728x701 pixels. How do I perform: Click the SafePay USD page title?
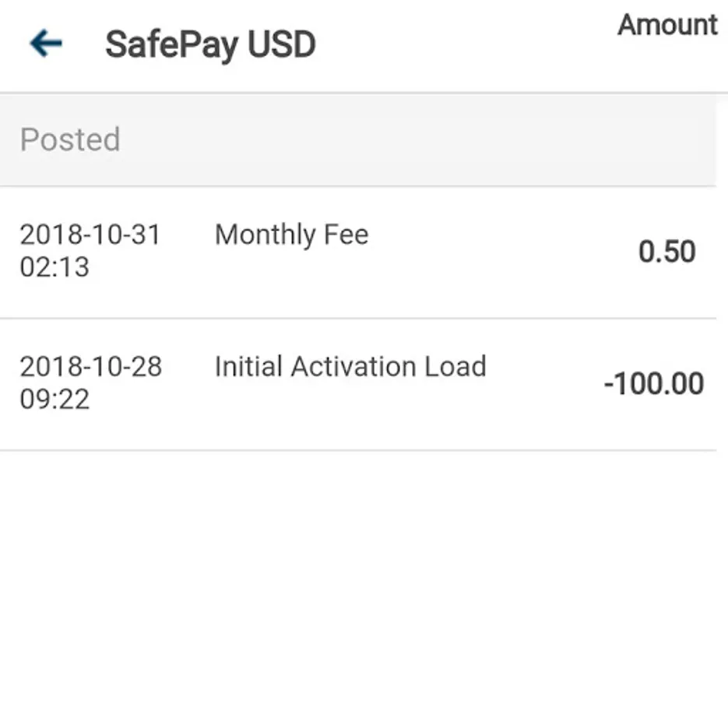[210, 44]
